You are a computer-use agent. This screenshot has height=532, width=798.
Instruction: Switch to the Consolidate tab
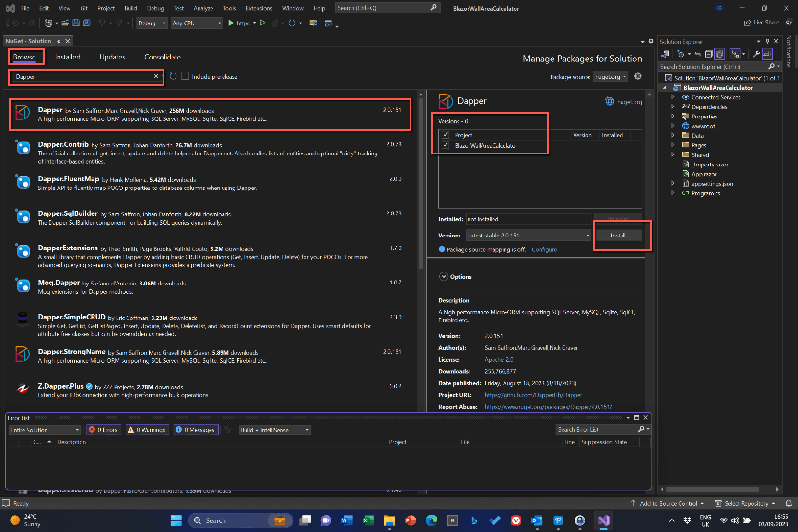click(163, 57)
